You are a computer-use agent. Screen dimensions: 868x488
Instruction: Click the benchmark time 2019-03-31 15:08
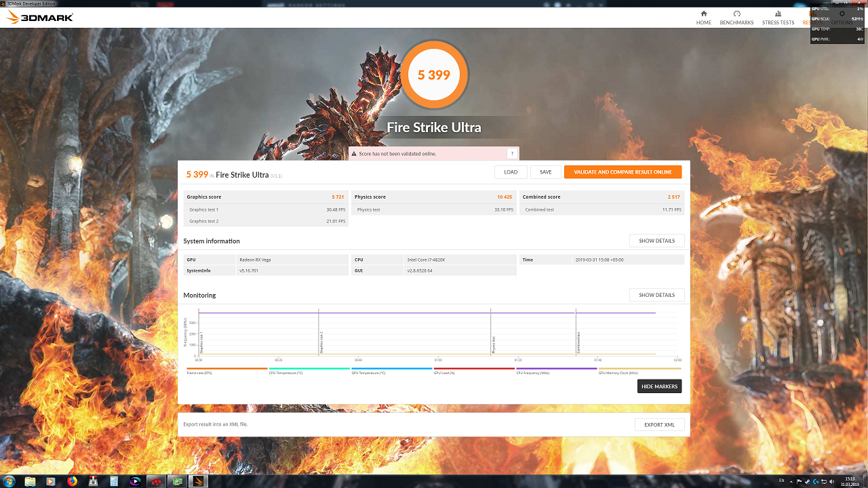599,260
